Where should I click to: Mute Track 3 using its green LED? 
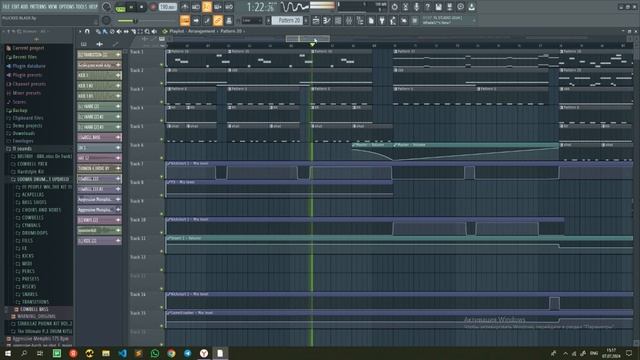[x=162, y=102]
